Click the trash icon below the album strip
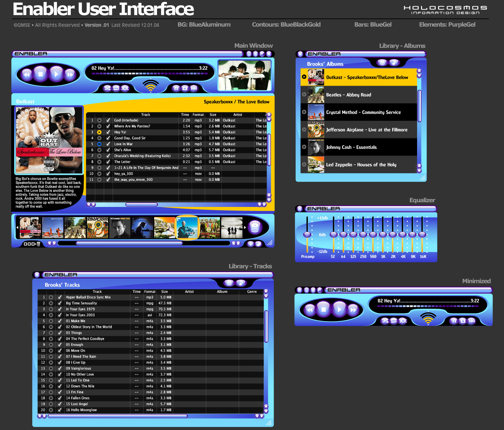Viewport: 504px width, 430px height. pos(39,244)
